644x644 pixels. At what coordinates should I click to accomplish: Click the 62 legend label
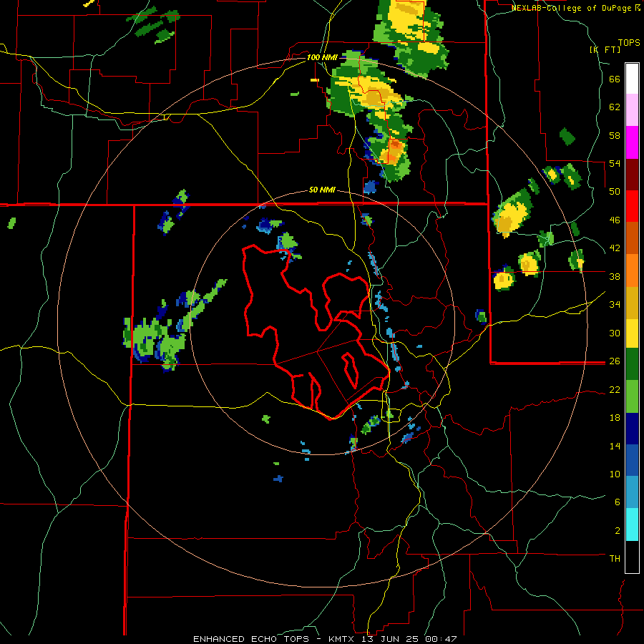[x=615, y=107]
